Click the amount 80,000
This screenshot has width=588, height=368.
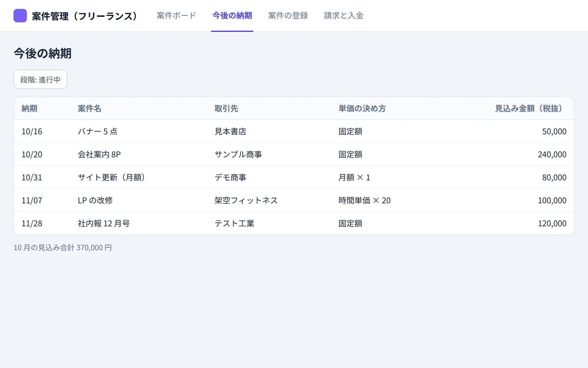pyautogui.click(x=554, y=177)
